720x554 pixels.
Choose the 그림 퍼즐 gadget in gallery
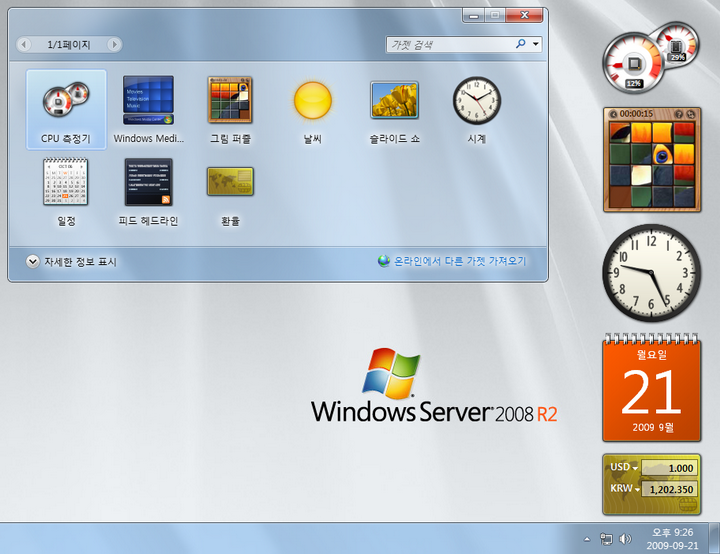[230, 100]
